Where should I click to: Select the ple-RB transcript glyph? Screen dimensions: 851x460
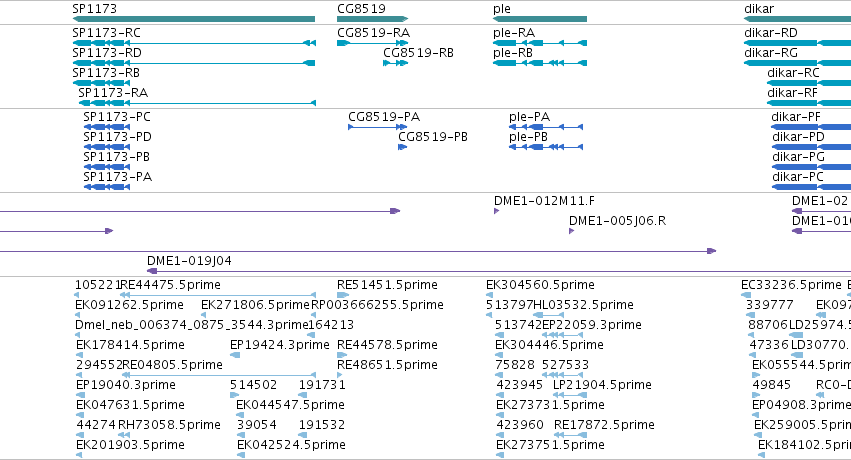point(540,63)
